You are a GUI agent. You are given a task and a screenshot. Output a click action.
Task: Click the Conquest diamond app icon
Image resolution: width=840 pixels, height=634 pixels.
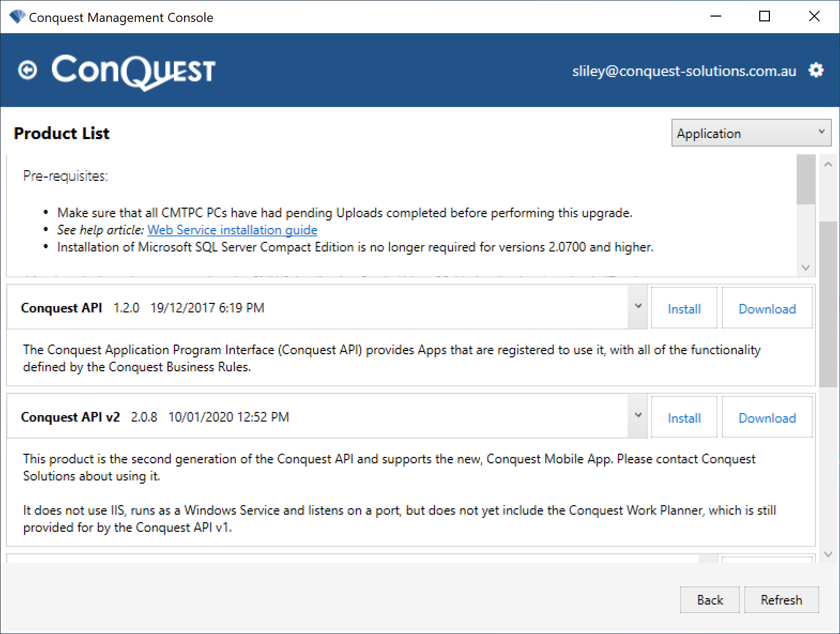17,17
